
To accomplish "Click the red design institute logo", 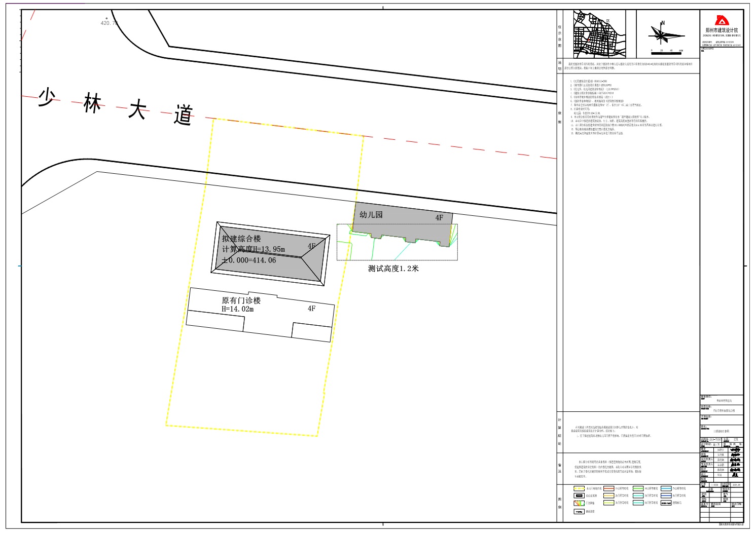I will (722, 21).
